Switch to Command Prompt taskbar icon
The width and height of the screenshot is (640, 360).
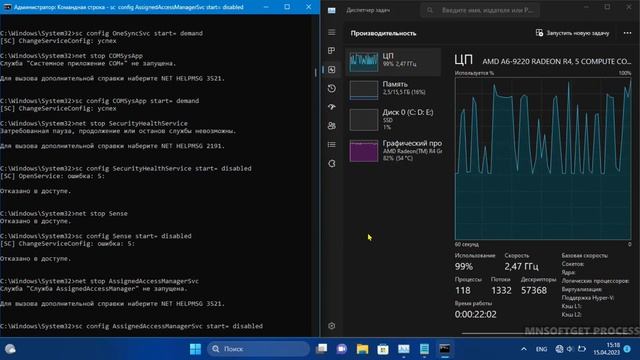pos(444,349)
